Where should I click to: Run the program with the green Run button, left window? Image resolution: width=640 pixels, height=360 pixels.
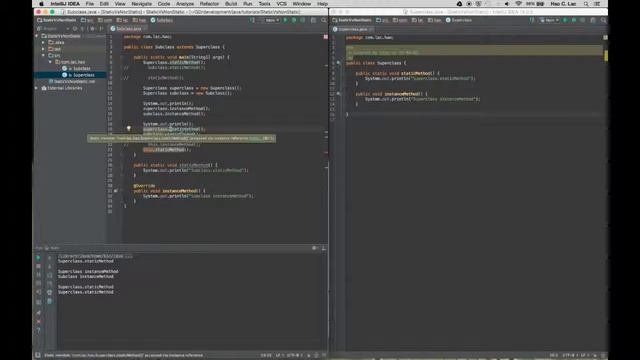coord(285,20)
